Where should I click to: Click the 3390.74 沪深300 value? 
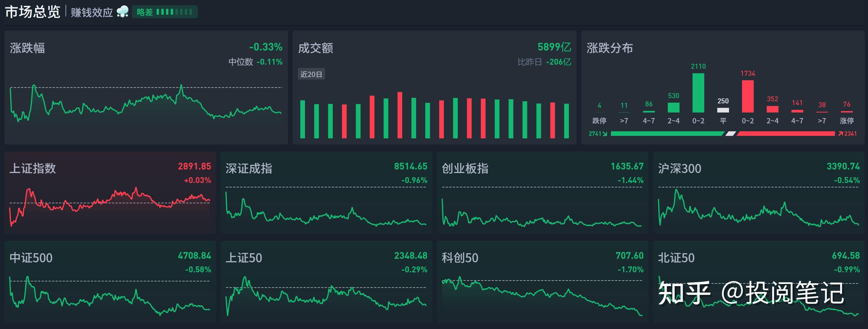tap(843, 166)
